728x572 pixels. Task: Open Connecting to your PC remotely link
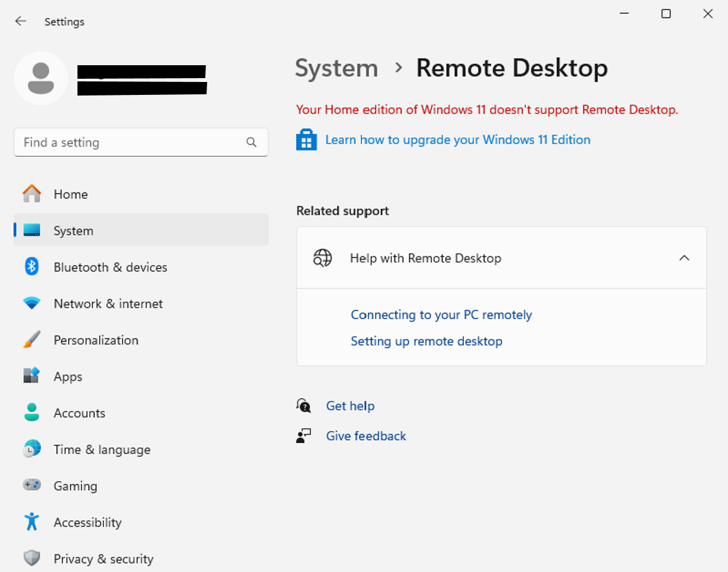441,315
